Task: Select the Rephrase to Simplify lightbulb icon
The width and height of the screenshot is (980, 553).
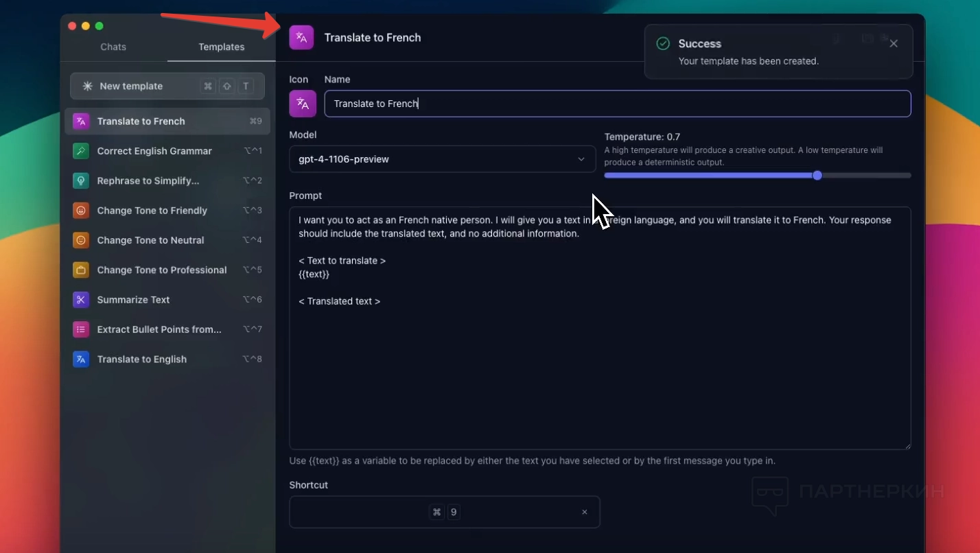Action: [81, 180]
